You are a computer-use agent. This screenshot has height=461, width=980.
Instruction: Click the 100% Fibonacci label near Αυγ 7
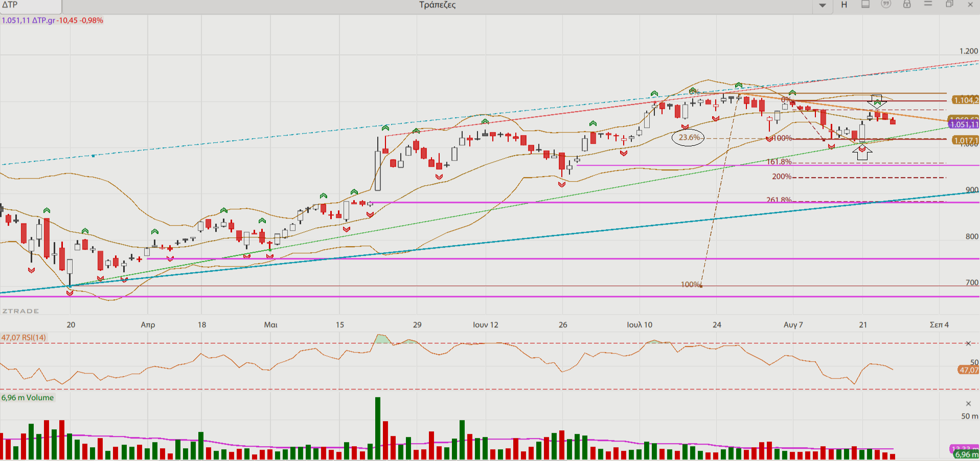[x=783, y=138]
